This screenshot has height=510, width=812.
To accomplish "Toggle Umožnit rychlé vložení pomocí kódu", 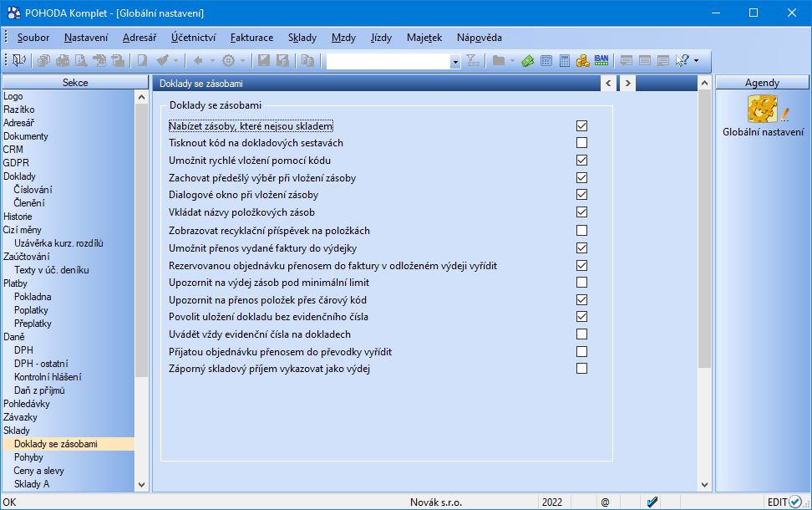I will (581, 161).
